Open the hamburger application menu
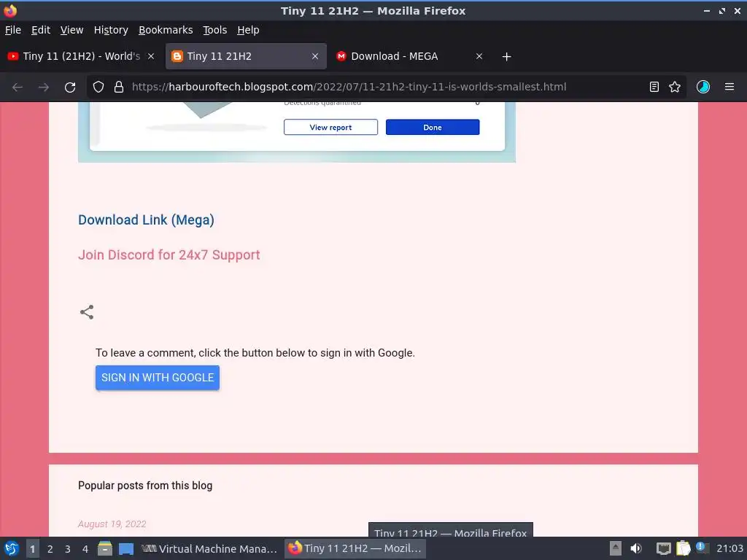Screen dimensions: 747x560 [729, 87]
